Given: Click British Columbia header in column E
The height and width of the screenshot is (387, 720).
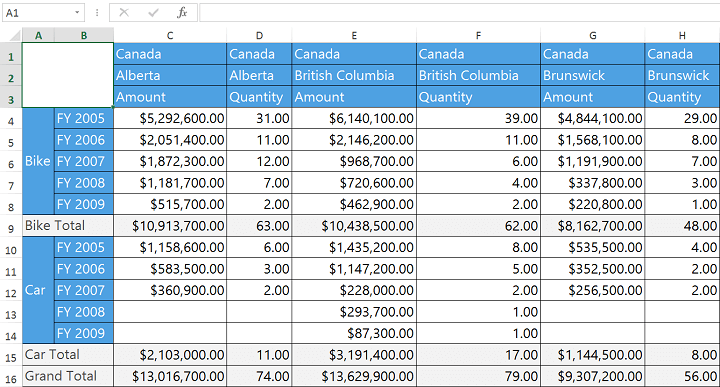Looking at the screenshot, I should [354, 75].
